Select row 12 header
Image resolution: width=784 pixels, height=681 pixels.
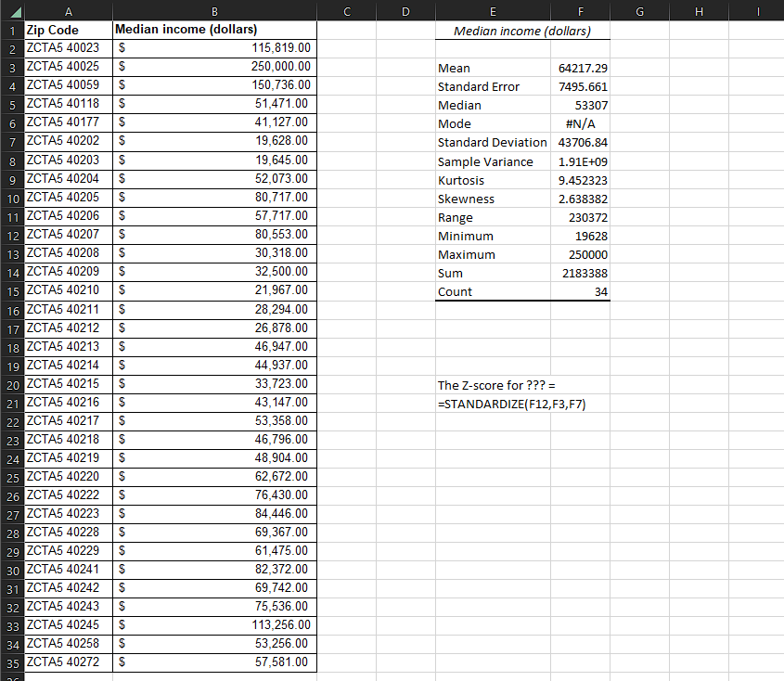(12, 235)
